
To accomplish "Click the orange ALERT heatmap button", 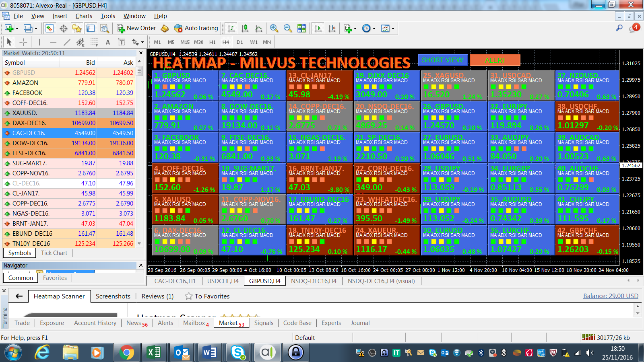I will click(495, 60).
